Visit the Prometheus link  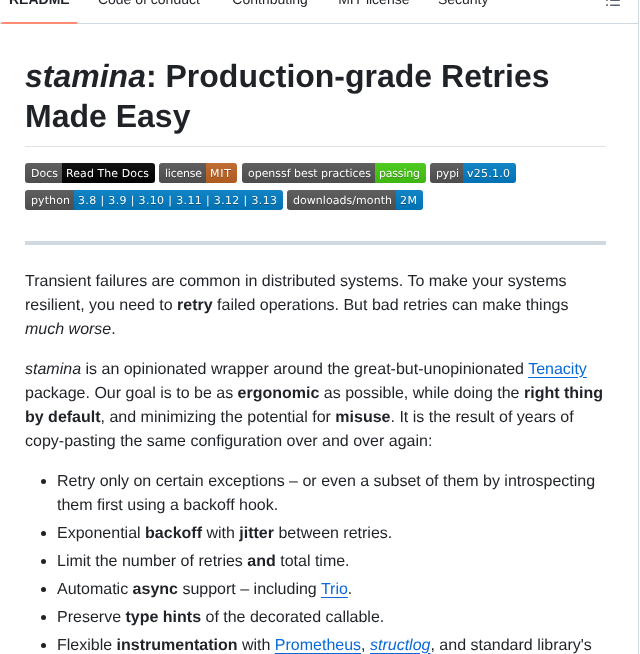318,645
